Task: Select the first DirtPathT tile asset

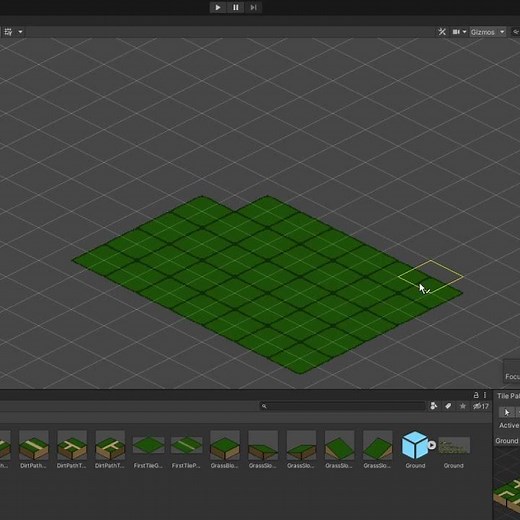Action: pyautogui.click(x=72, y=449)
